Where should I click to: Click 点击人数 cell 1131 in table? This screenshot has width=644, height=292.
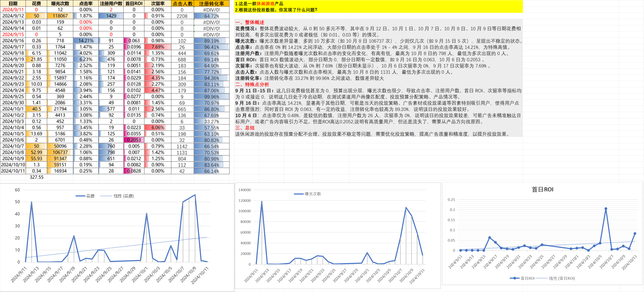point(182,153)
